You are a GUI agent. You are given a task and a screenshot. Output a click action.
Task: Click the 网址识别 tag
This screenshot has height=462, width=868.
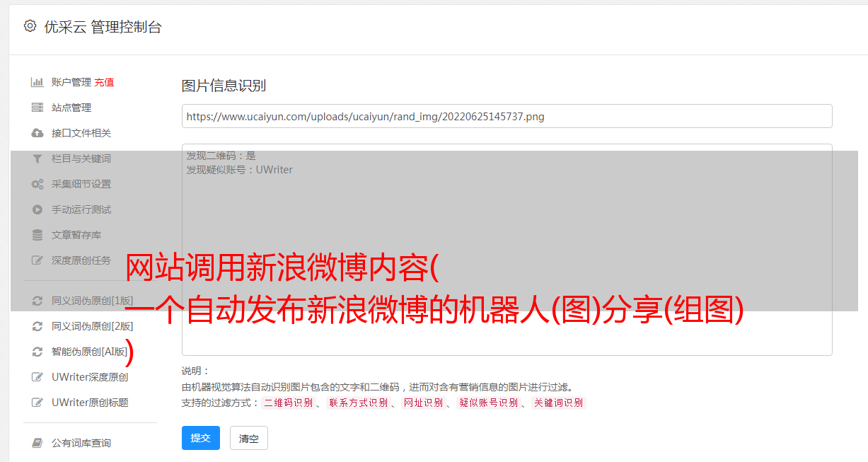click(x=423, y=403)
